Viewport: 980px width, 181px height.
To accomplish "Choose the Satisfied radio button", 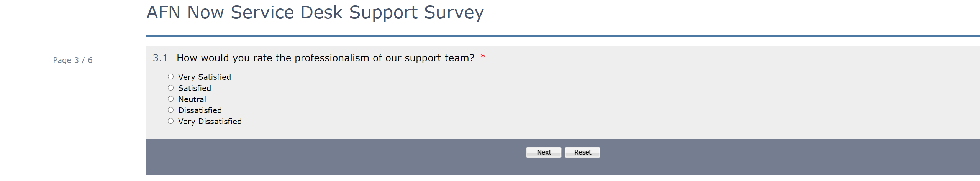I will click(x=171, y=88).
